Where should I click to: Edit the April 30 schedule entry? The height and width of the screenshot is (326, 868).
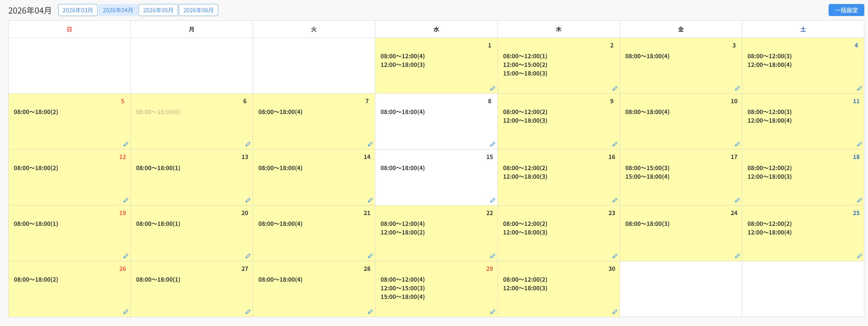615,312
